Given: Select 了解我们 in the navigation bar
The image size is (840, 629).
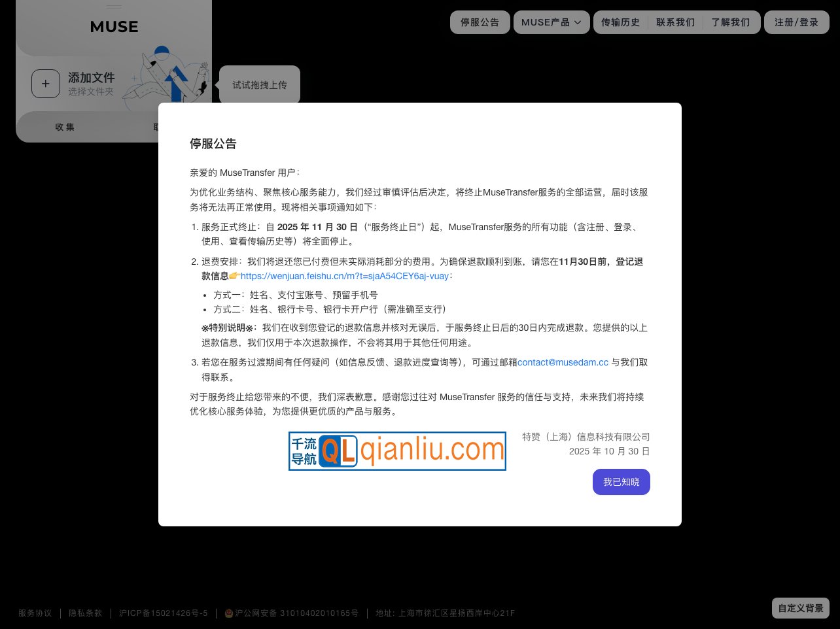Looking at the screenshot, I should click(x=731, y=22).
